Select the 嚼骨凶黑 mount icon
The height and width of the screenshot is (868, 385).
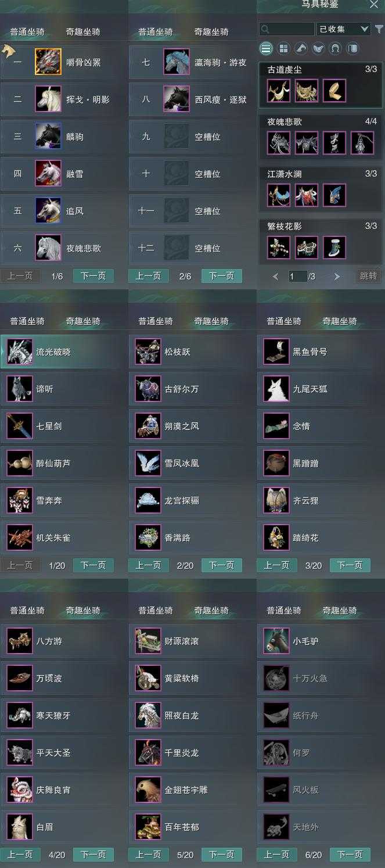48,62
